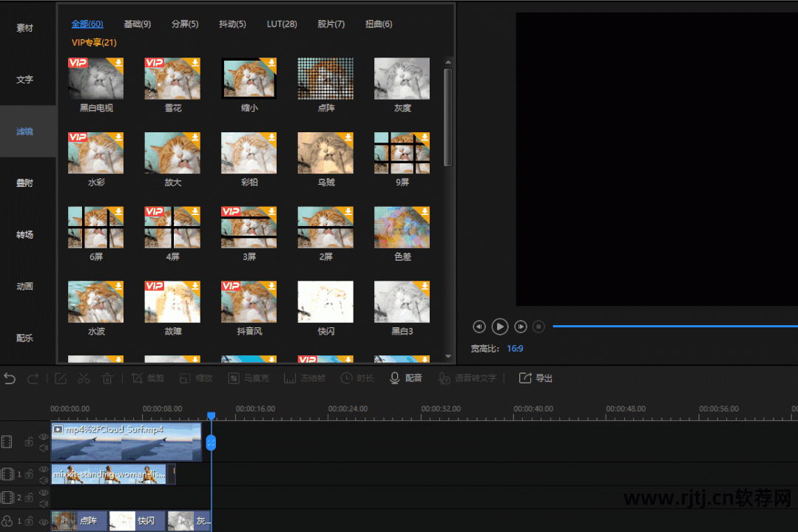Open the 转场 transitions sidebar section

click(25, 235)
